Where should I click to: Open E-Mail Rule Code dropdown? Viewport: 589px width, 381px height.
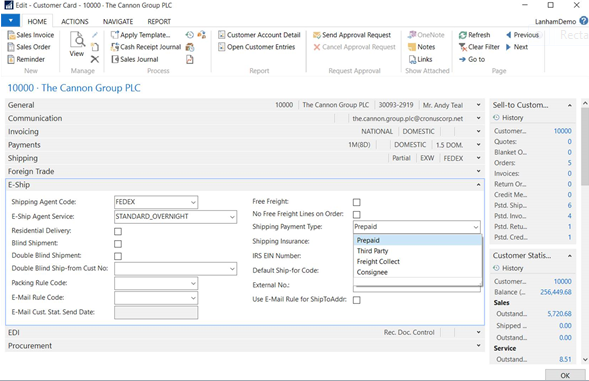pyautogui.click(x=193, y=298)
